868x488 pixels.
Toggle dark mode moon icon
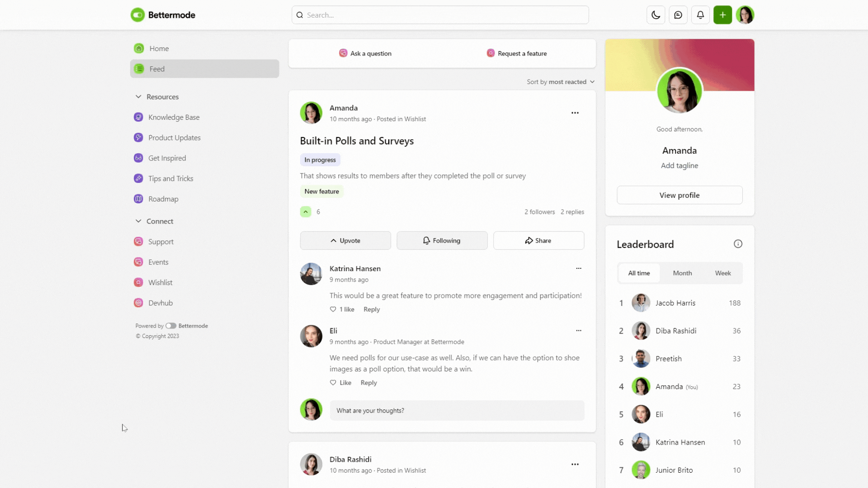click(x=656, y=15)
